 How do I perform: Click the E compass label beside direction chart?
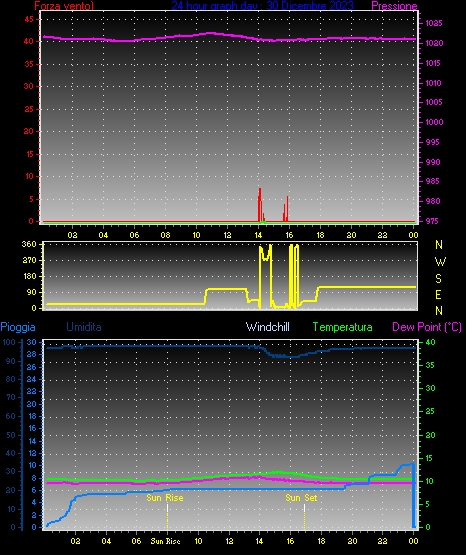[438, 294]
